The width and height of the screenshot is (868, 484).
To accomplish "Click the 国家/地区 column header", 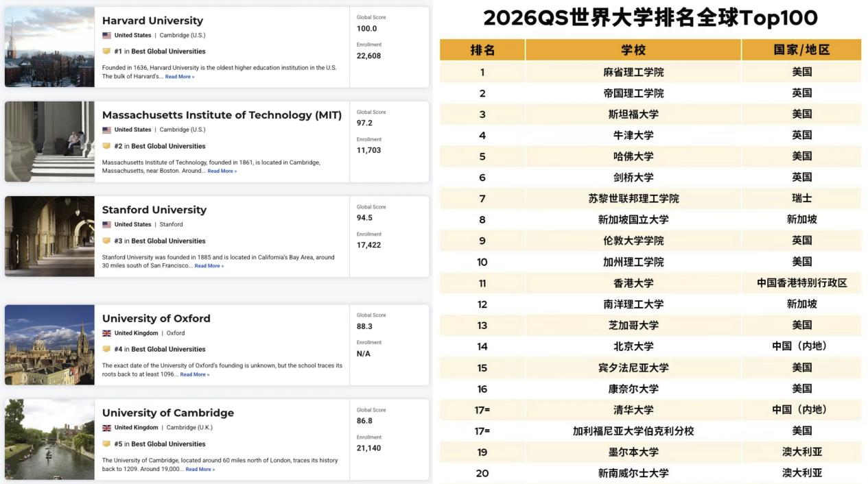I will coord(801,50).
